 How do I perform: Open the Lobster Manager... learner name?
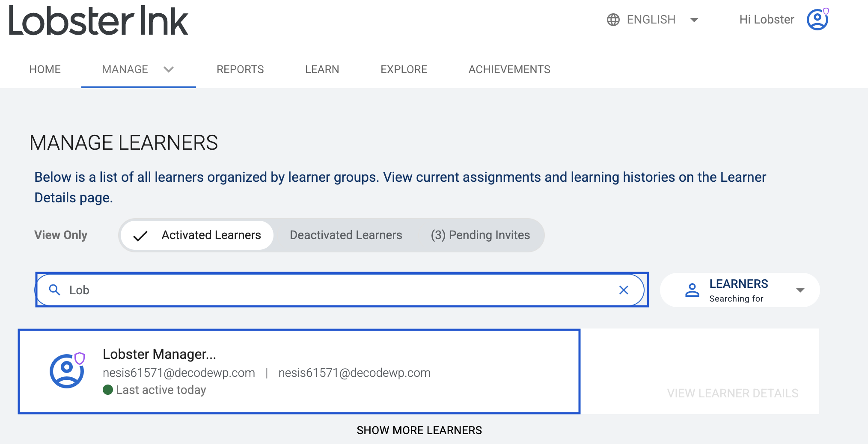click(x=159, y=354)
